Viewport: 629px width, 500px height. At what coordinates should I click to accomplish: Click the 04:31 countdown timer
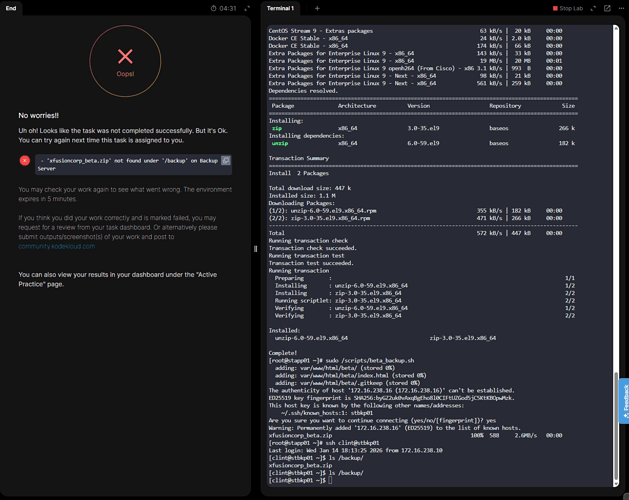tap(228, 8)
